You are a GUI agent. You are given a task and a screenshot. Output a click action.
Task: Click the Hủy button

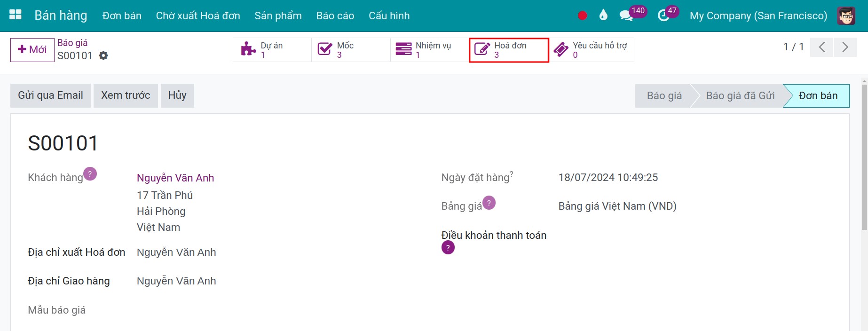click(x=177, y=95)
